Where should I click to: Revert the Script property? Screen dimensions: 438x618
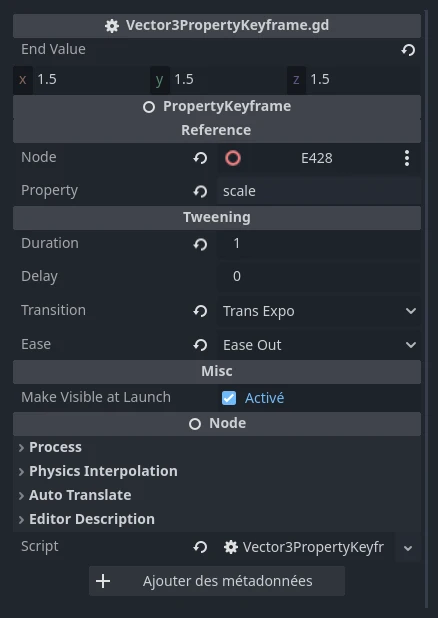200,547
